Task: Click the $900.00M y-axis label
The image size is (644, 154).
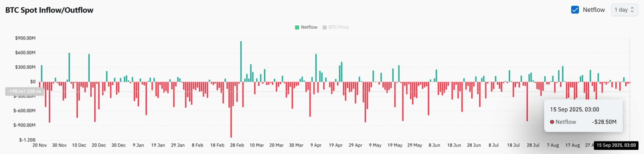Action: 25,38
